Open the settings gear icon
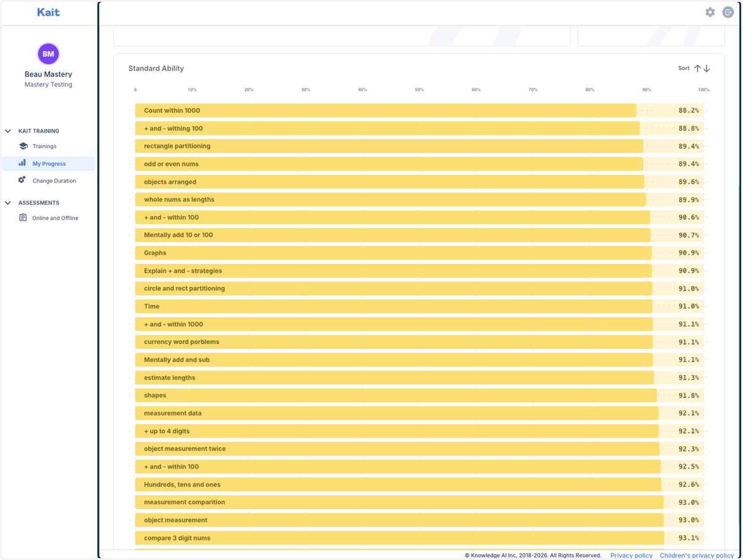 point(710,12)
